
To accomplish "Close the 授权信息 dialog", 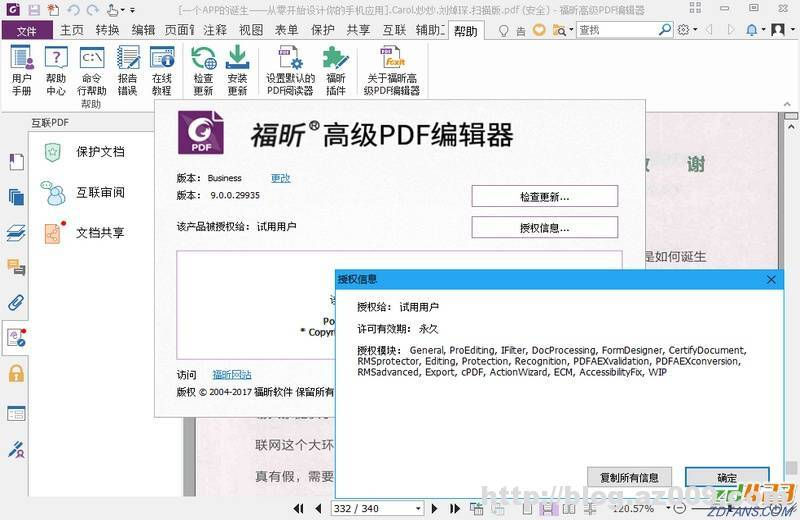I will tap(771, 279).
